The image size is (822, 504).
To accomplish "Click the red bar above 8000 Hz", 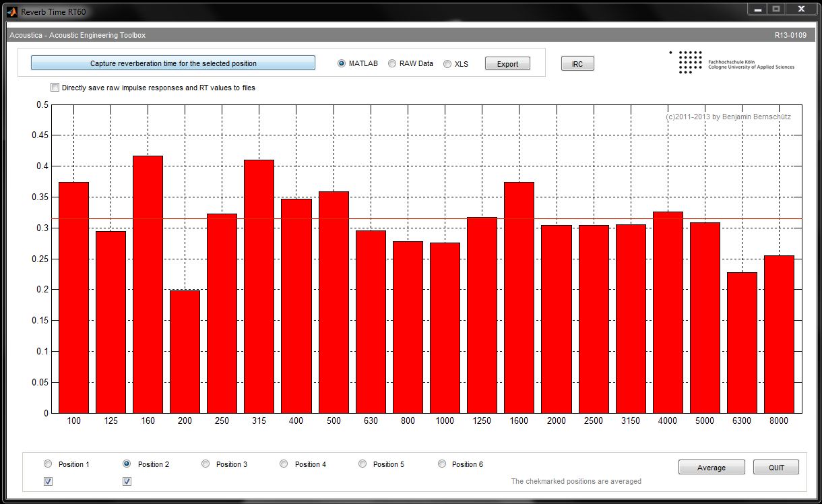I will pos(779,334).
